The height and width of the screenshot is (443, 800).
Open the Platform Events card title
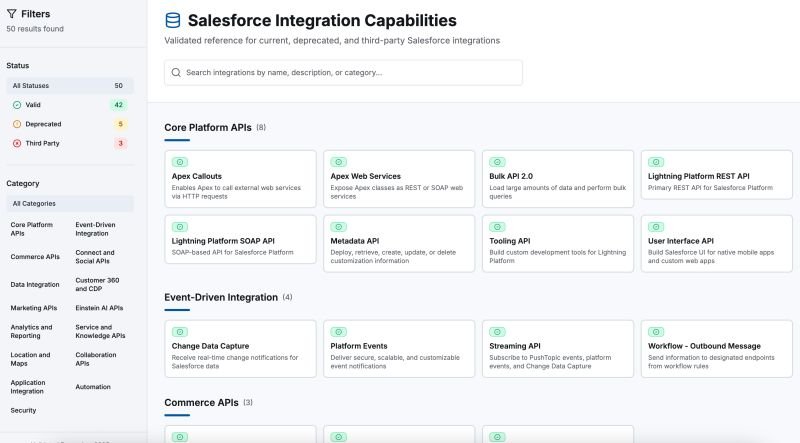[359, 346]
